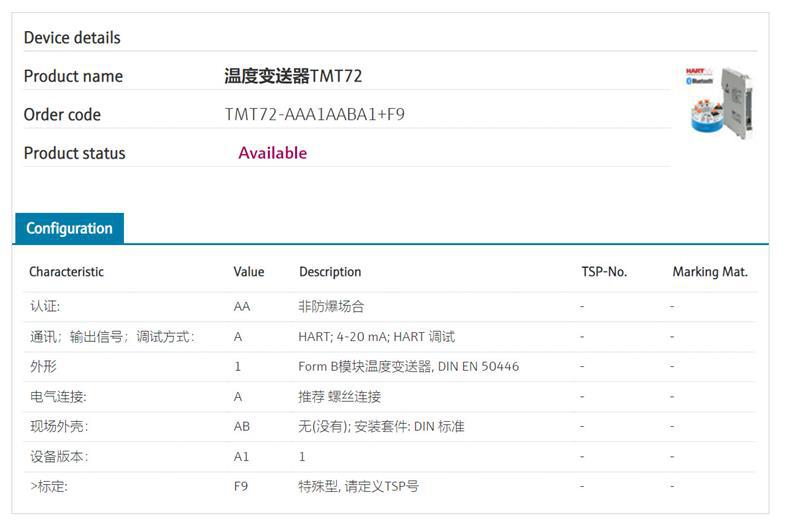
Task: Click the HART; 4-20 mA description
Action: coord(376,337)
